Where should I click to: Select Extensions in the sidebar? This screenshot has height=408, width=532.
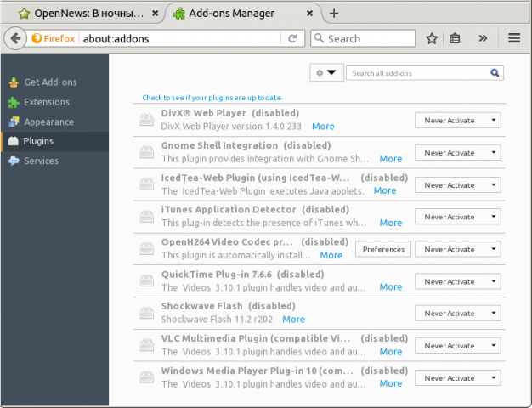pyautogui.click(x=47, y=102)
